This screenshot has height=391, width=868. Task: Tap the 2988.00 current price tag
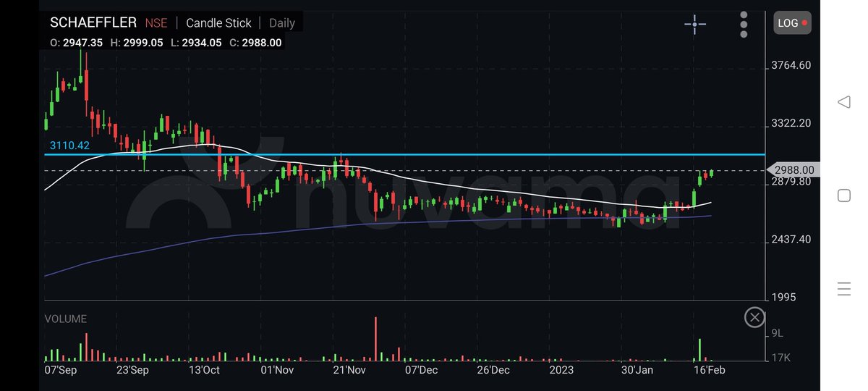click(x=794, y=170)
